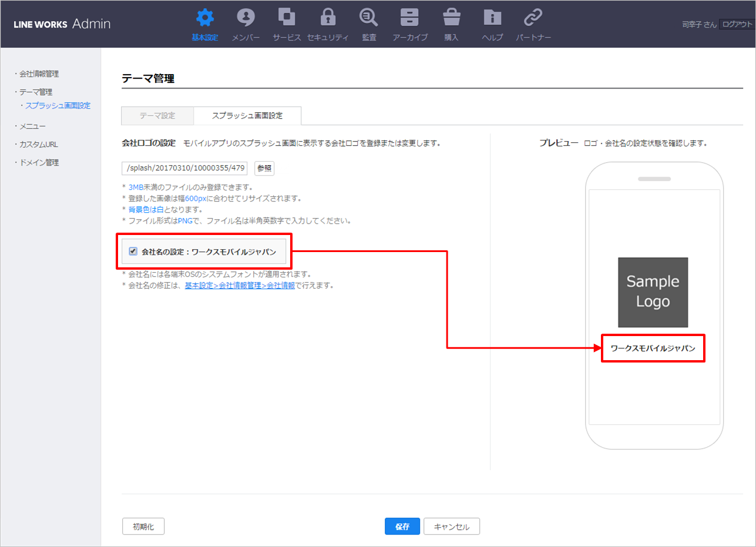
Task: Click the 初期化 reset button
Action: [143, 526]
